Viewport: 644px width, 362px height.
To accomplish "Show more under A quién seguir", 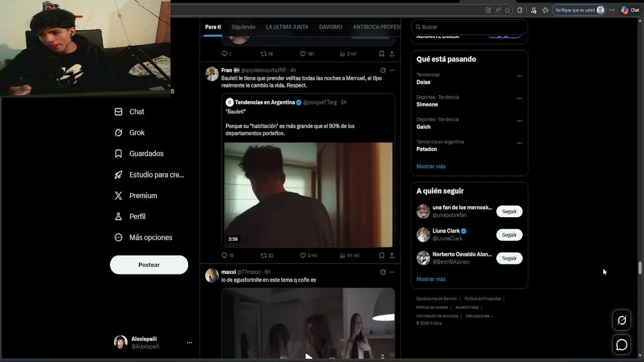I will click(431, 279).
